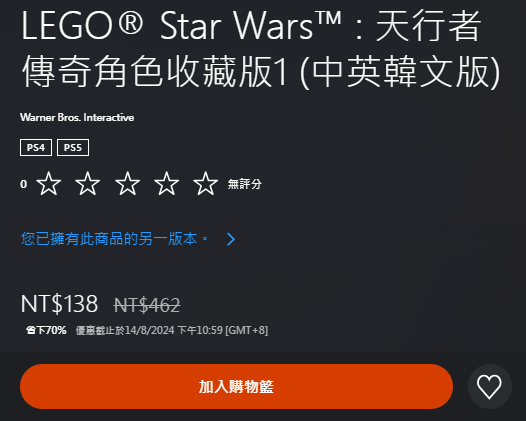Click the original price NT$462 strikethrough
526x421 pixels.
click(147, 305)
